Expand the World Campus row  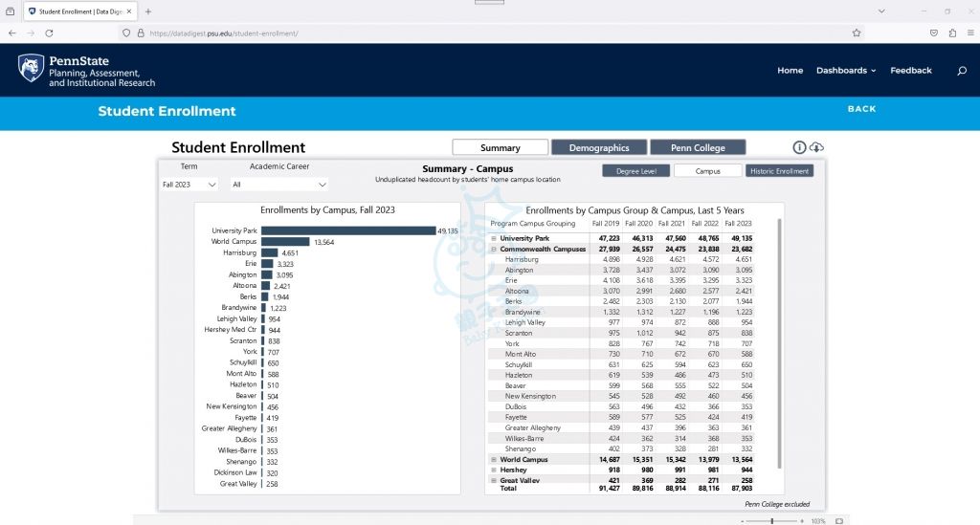coord(494,459)
